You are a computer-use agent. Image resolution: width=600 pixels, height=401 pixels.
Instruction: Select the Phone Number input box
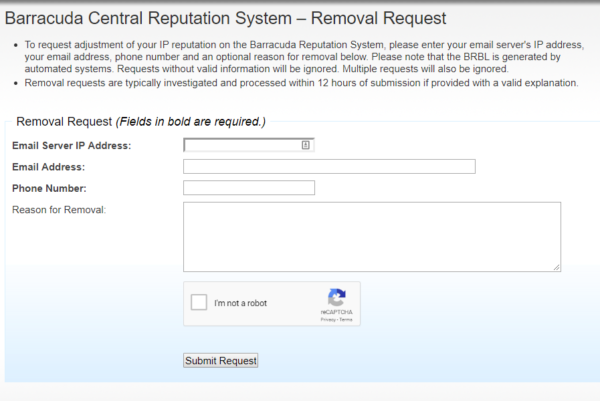point(249,188)
